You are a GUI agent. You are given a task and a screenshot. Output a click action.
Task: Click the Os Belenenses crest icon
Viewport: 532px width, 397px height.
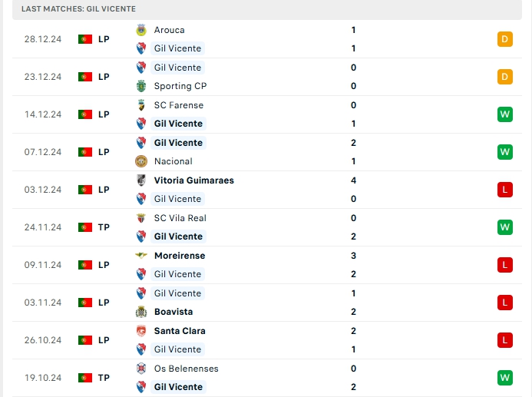(x=141, y=369)
